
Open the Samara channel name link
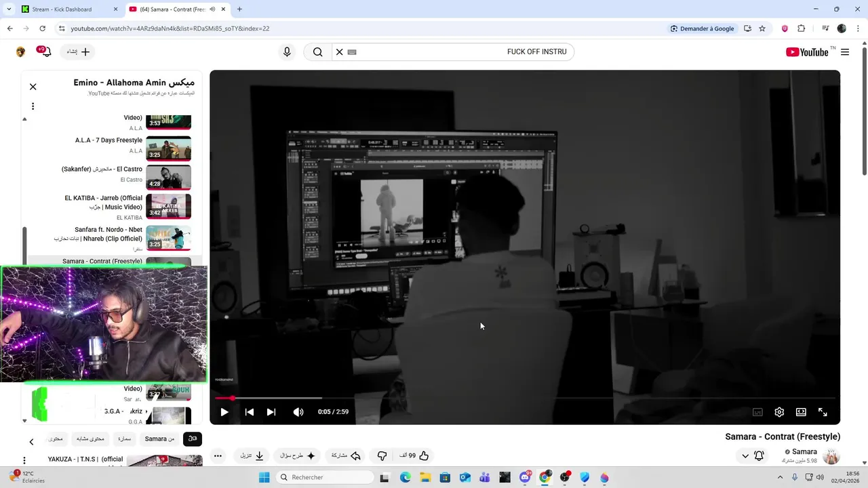[x=804, y=452]
